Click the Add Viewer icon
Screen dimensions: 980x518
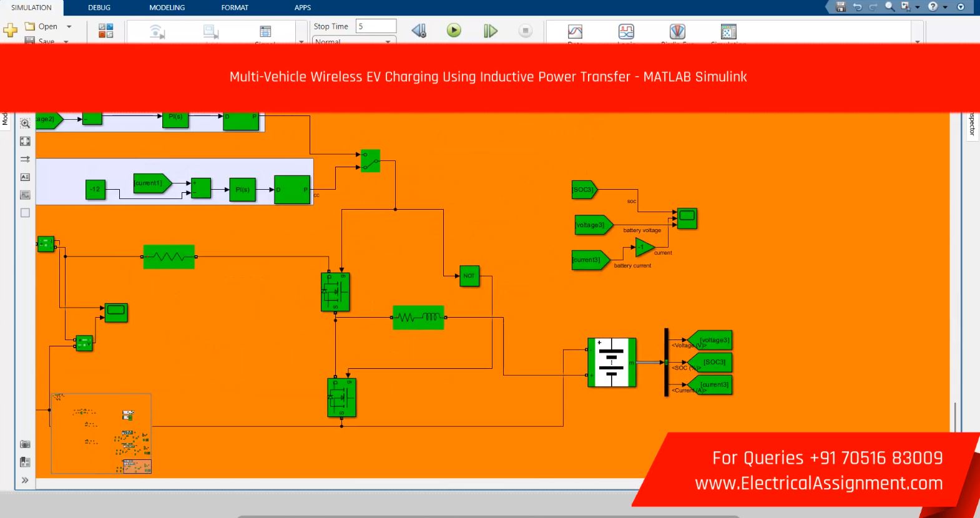(212, 31)
